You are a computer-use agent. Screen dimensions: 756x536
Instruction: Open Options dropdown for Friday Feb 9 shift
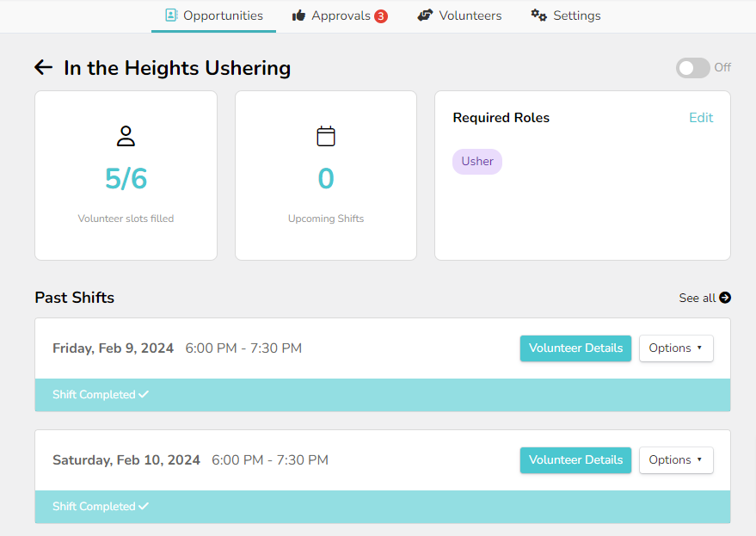675,348
